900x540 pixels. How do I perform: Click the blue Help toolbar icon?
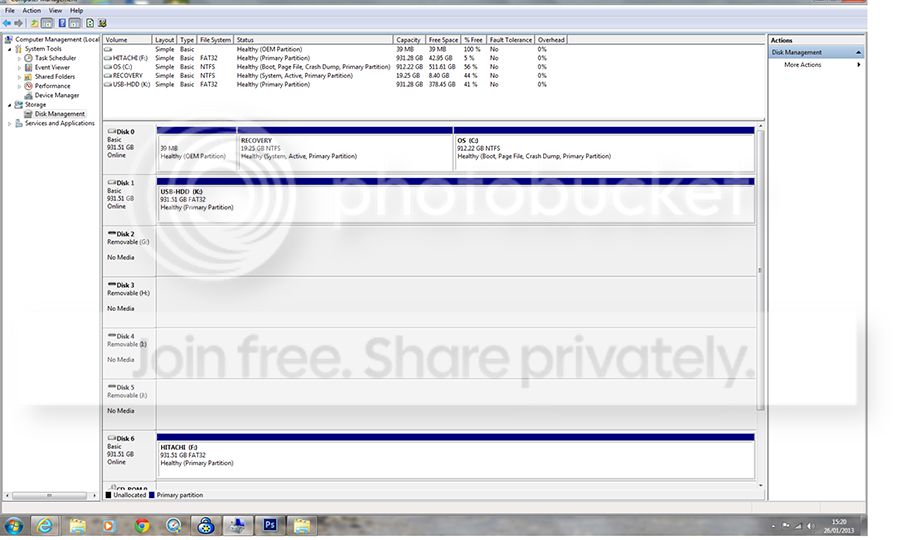tap(62, 24)
